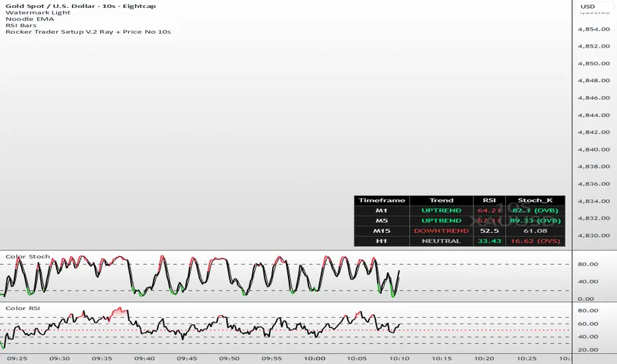Select the RSI Bars indicator label

click(21, 25)
